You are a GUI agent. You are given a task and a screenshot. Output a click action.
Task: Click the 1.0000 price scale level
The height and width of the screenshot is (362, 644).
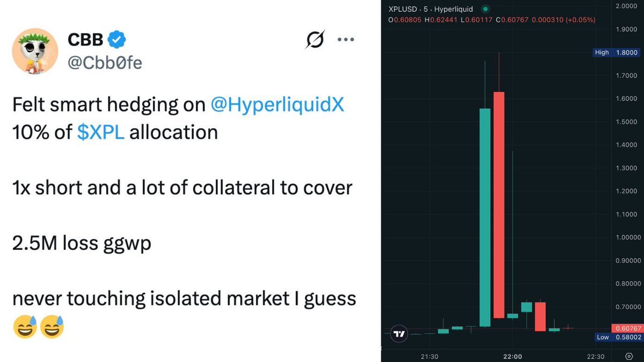(627, 238)
